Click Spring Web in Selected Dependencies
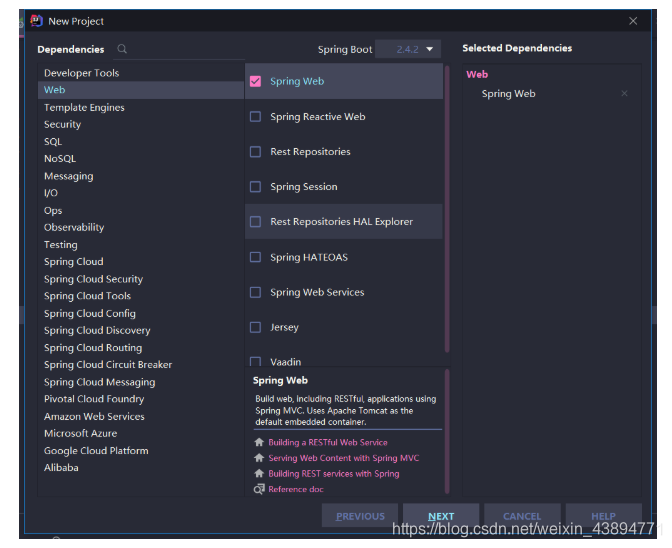The width and height of the screenshot is (672, 548). tap(508, 93)
